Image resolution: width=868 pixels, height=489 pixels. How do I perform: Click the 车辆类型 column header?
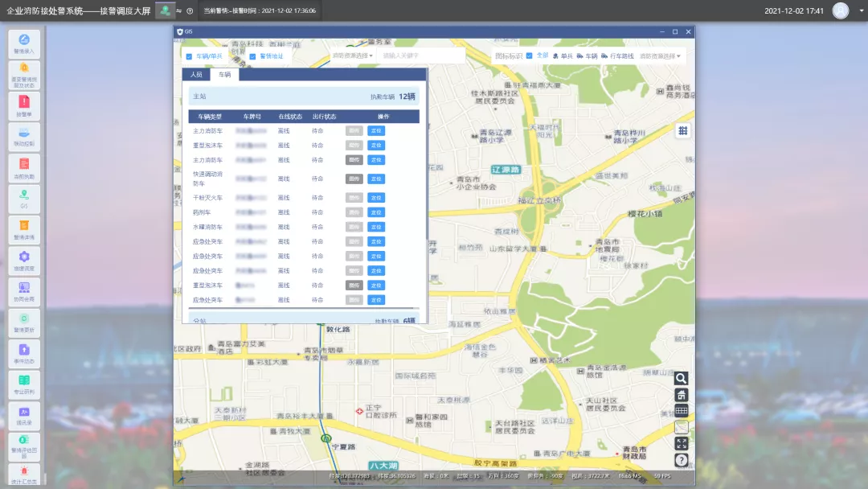(210, 117)
